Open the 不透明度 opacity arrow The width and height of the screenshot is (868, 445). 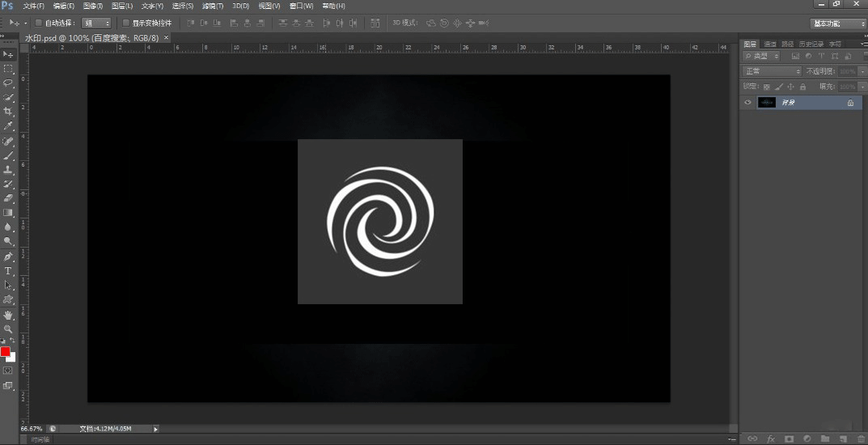[863, 71]
